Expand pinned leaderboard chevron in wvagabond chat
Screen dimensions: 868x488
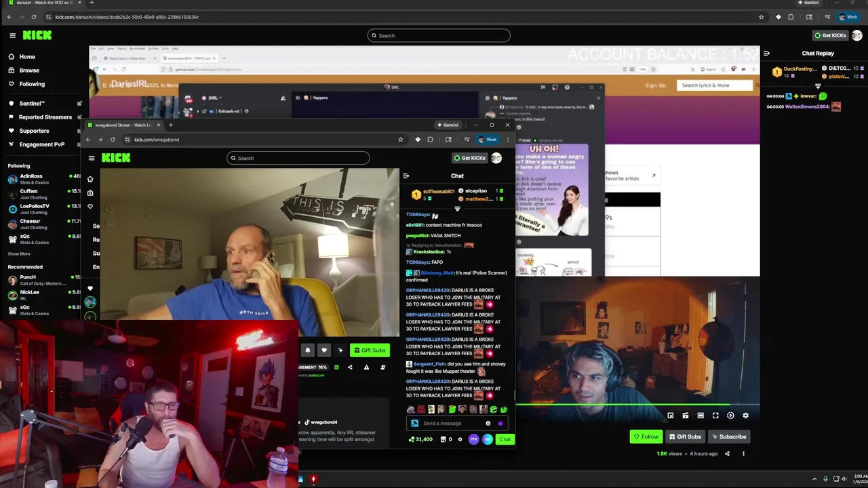pyautogui.click(x=457, y=209)
